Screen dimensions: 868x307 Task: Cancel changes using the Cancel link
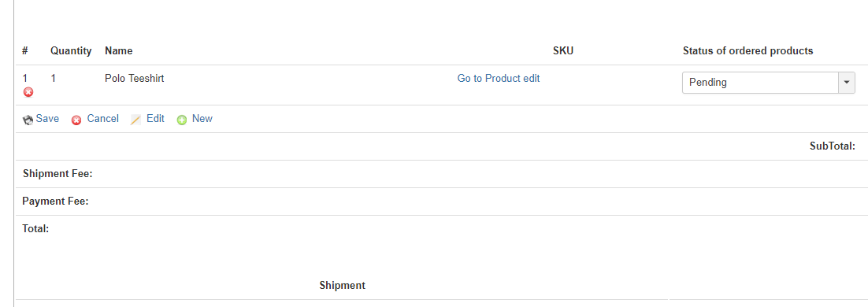coord(103,118)
